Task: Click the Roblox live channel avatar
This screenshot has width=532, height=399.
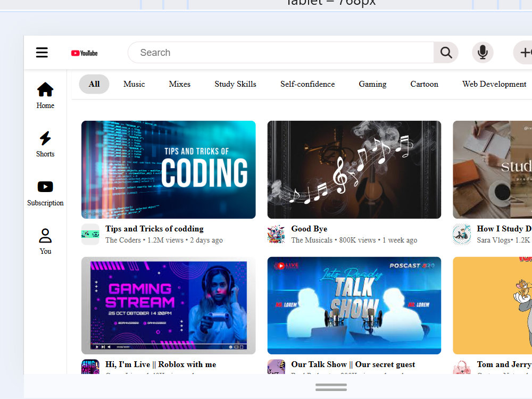Action: coord(90,367)
